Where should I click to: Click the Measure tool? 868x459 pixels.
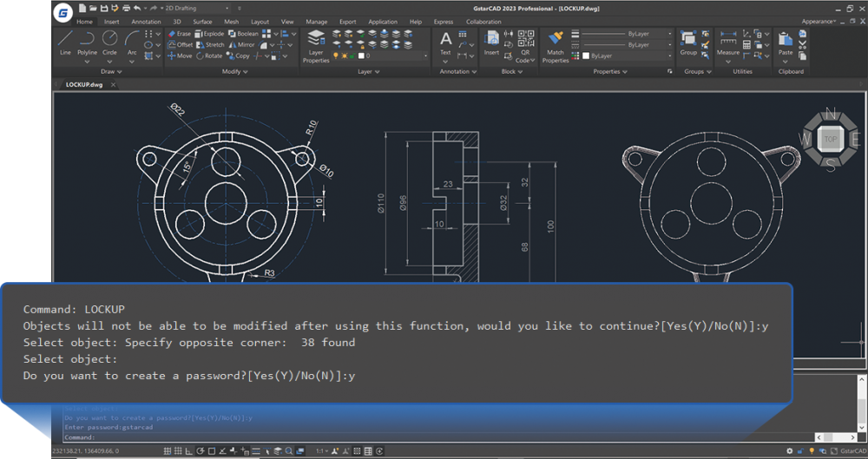pyautogui.click(x=728, y=43)
